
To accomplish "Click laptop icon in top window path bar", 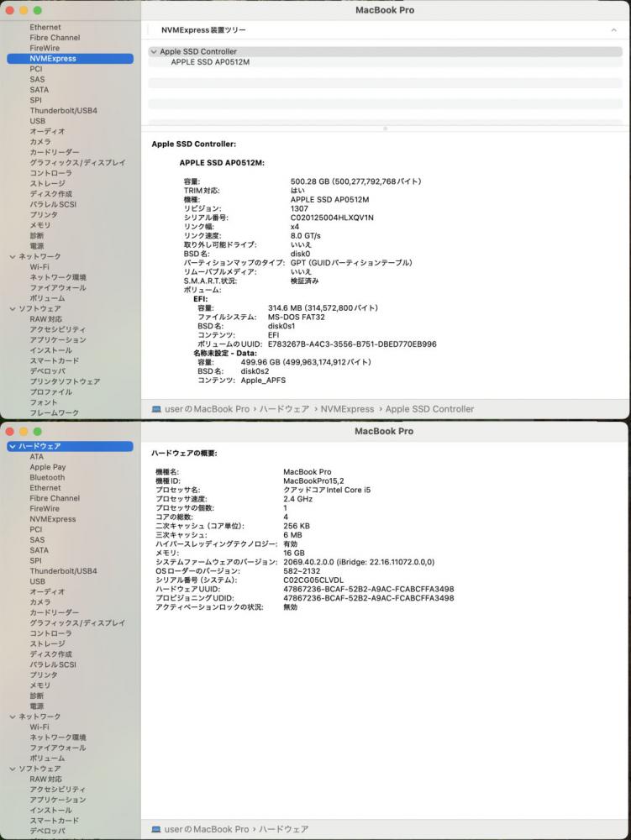I will (x=156, y=409).
